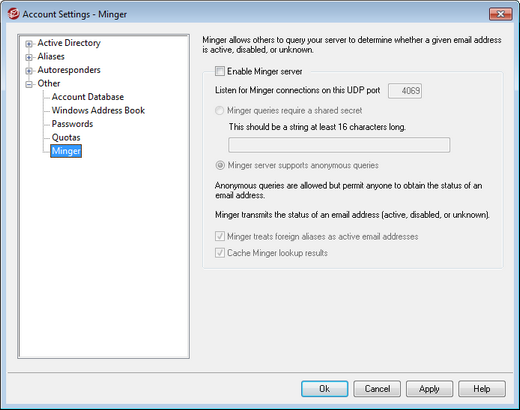The width and height of the screenshot is (520, 410).
Task: Open the Windows Address Book page
Action: pyautogui.click(x=98, y=110)
